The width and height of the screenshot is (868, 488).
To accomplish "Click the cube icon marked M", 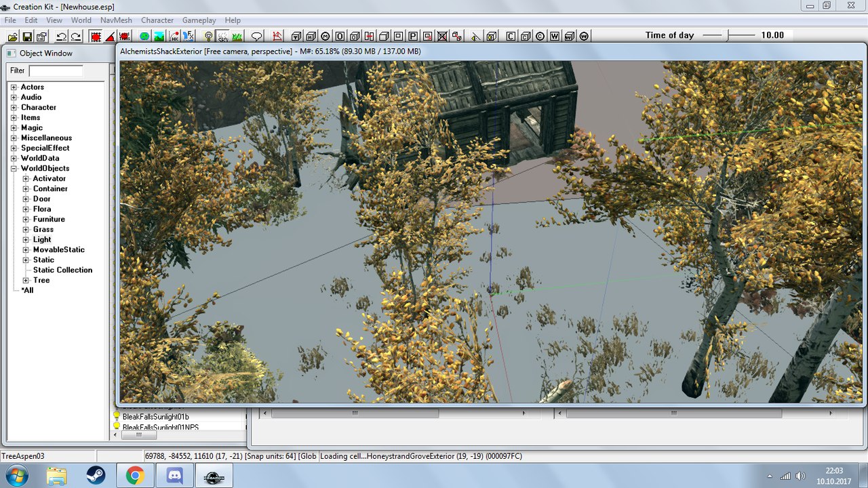I will click(x=311, y=36).
